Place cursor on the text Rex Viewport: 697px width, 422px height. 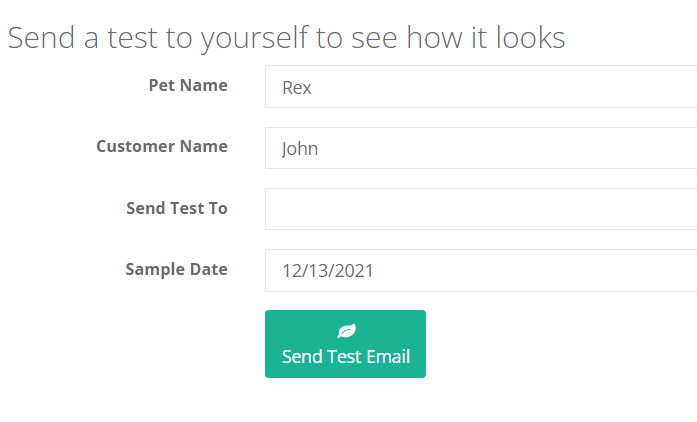pos(297,88)
